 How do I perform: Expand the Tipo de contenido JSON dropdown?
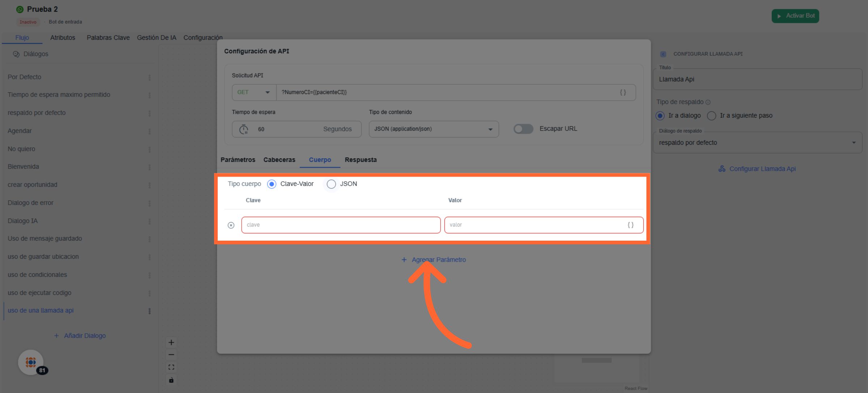pos(433,129)
